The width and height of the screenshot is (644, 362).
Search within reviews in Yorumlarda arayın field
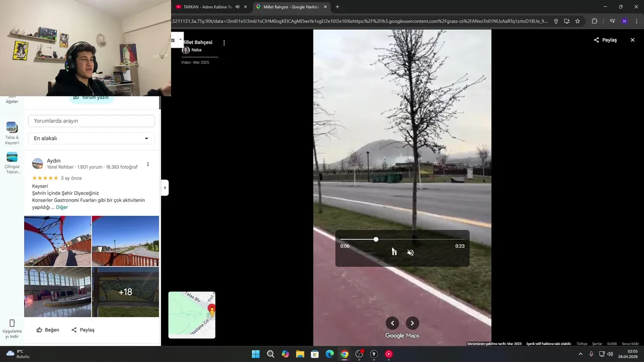(91, 121)
